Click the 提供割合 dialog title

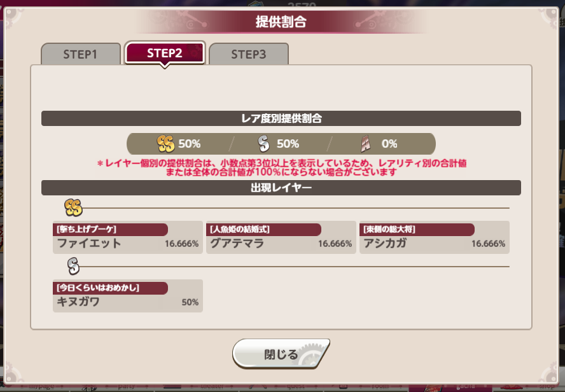tap(281, 22)
